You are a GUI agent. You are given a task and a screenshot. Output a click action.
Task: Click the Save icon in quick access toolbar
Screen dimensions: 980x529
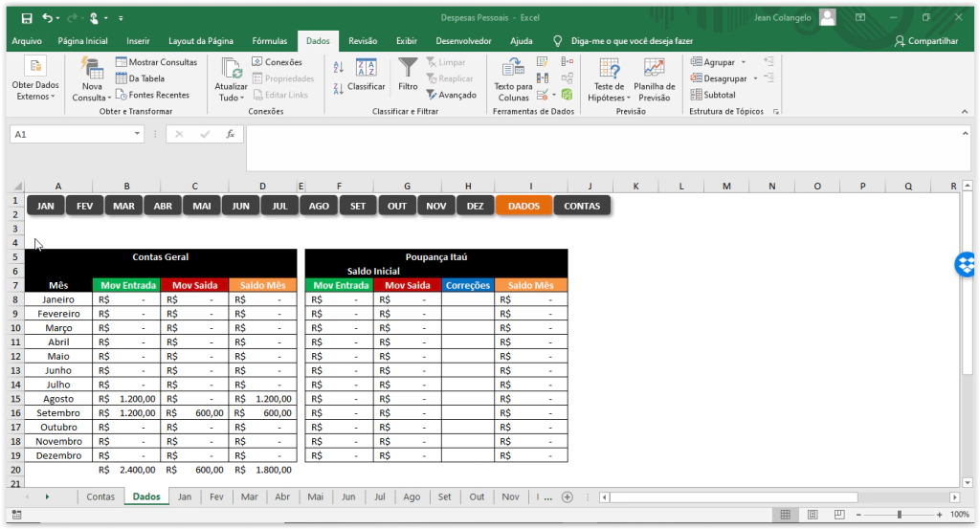point(27,17)
